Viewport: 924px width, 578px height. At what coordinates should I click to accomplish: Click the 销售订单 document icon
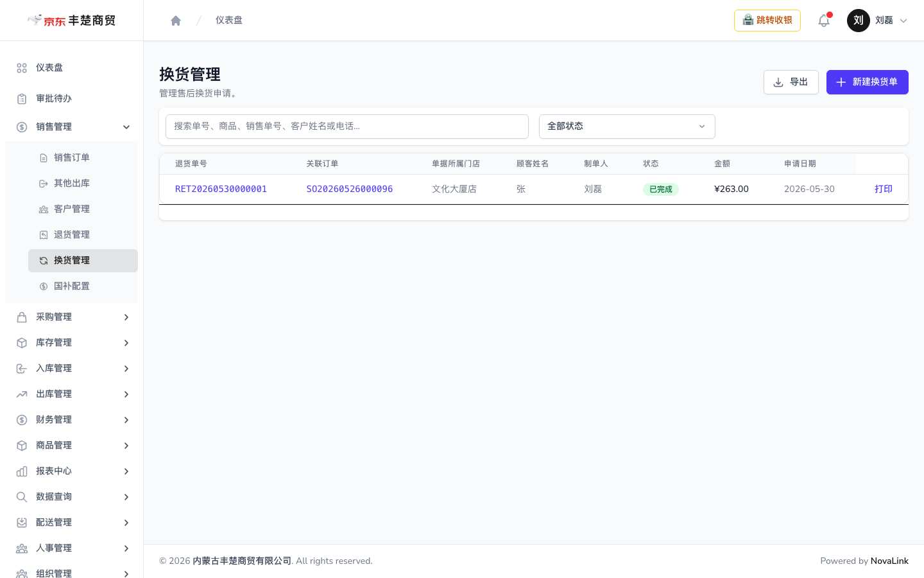click(x=44, y=158)
